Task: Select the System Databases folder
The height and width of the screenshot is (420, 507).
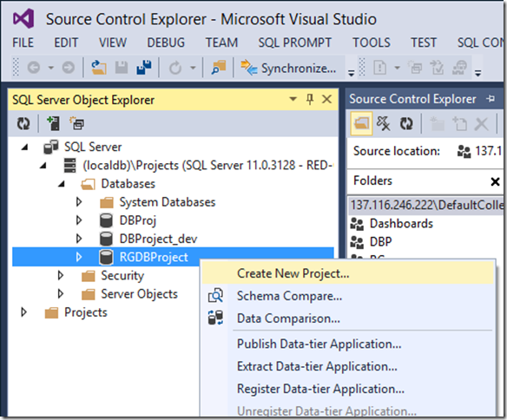Action: click(168, 202)
